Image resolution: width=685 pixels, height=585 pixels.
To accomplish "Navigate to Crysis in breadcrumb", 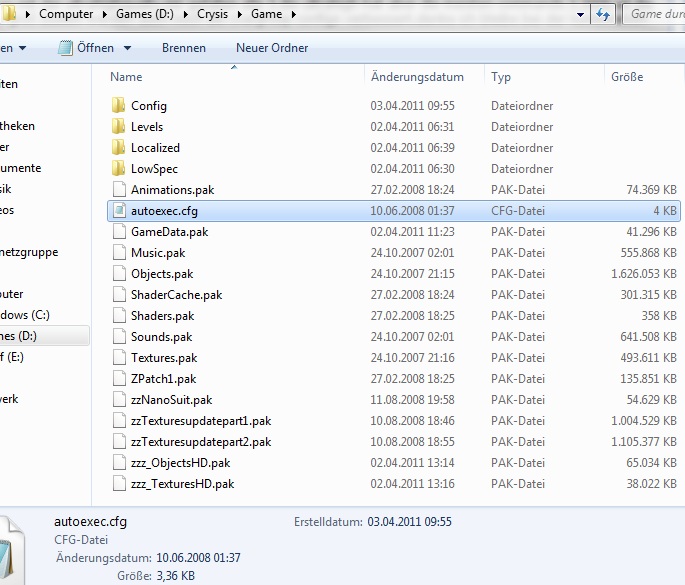I will pyautogui.click(x=212, y=14).
